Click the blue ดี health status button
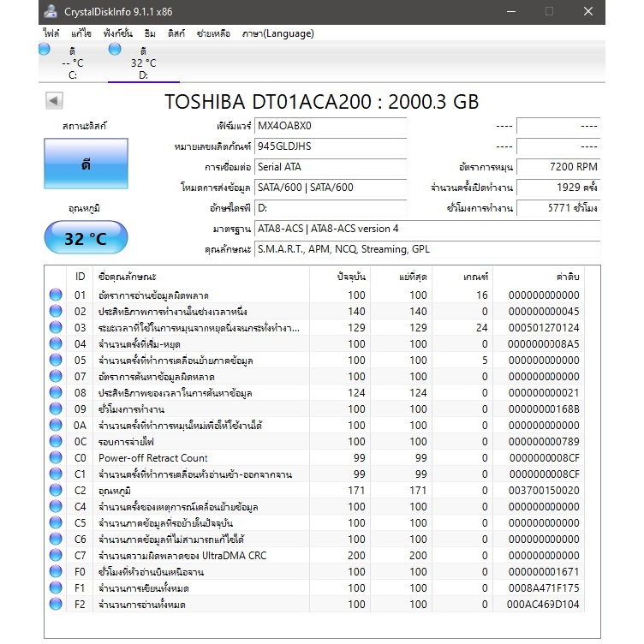 click(x=86, y=164)
